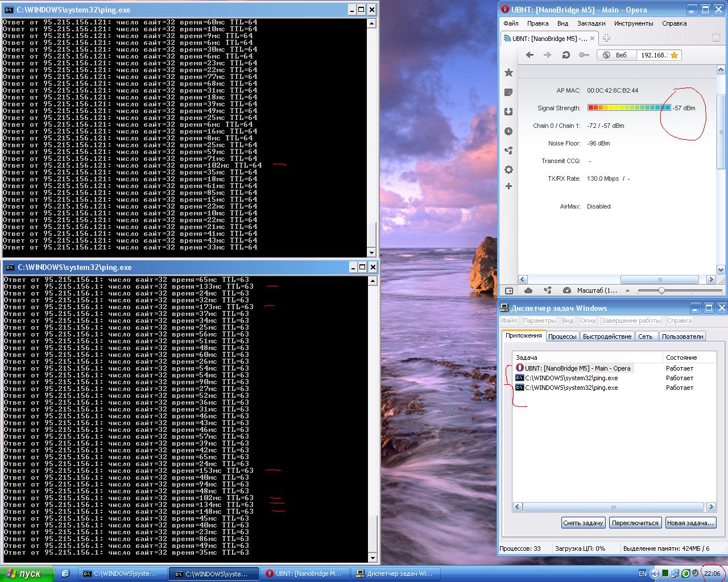
Task: Click the quick launch icon beside the start button
Action: pyautogui.click(x=65, y=573)
